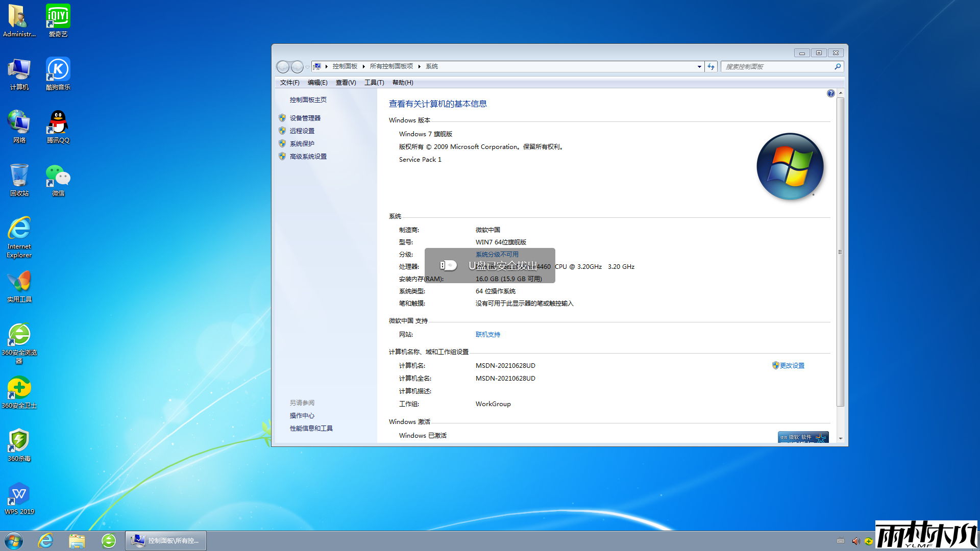Click the help question-mark icon

coord(830,93)
